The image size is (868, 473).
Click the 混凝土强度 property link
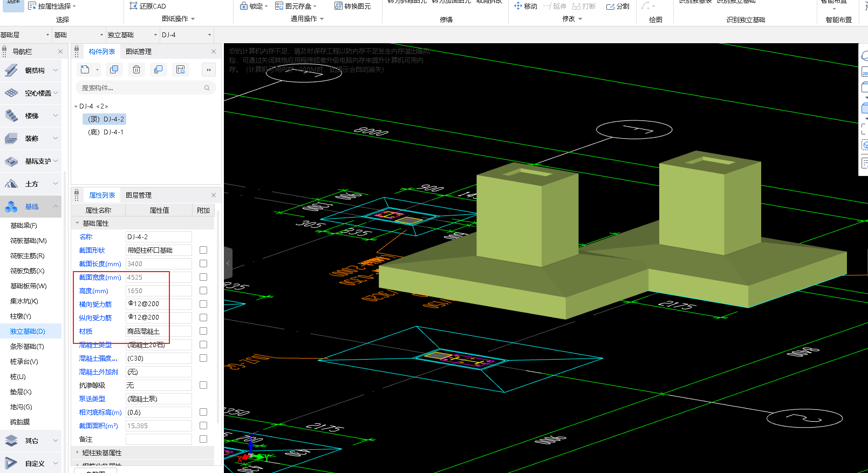point(98,359)
